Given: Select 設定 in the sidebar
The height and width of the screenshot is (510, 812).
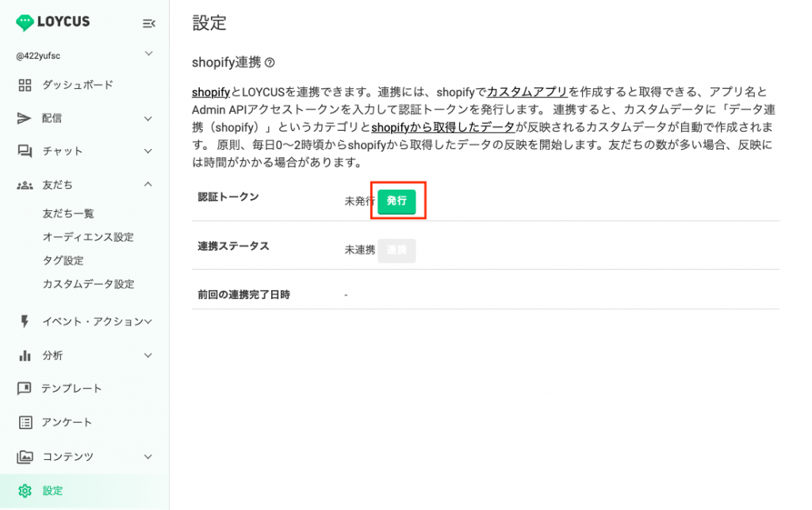Looking at the screenshot, I should [84, 491].
